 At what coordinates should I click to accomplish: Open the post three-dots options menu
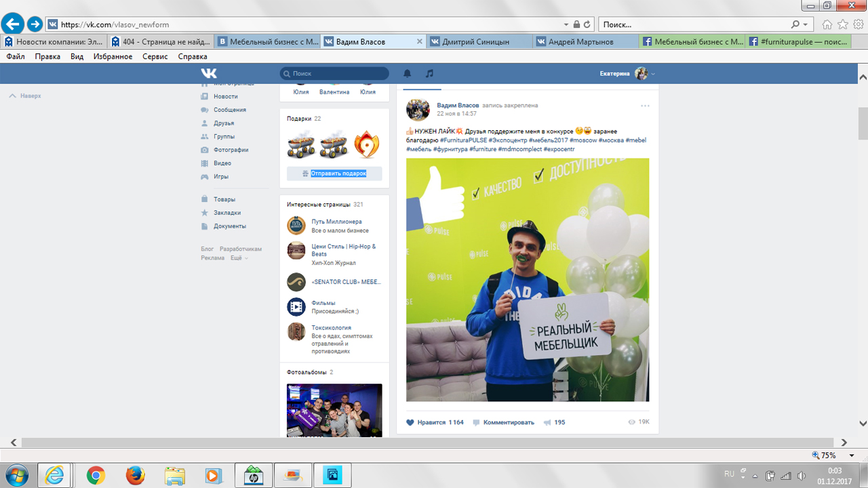pyautogui.click(x=645, y=106)
